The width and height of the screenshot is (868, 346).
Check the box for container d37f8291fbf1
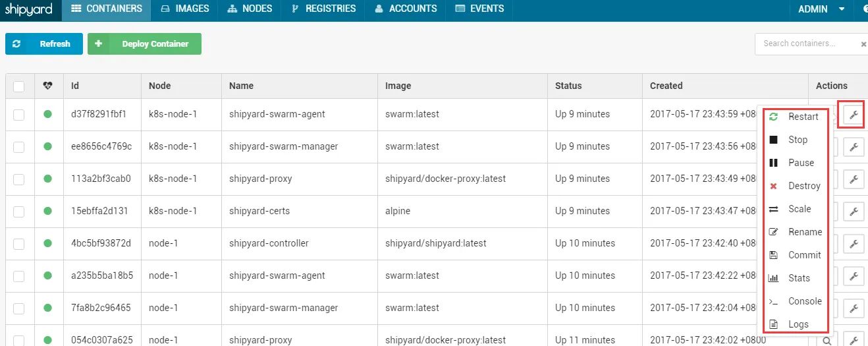tap(19, 115)
